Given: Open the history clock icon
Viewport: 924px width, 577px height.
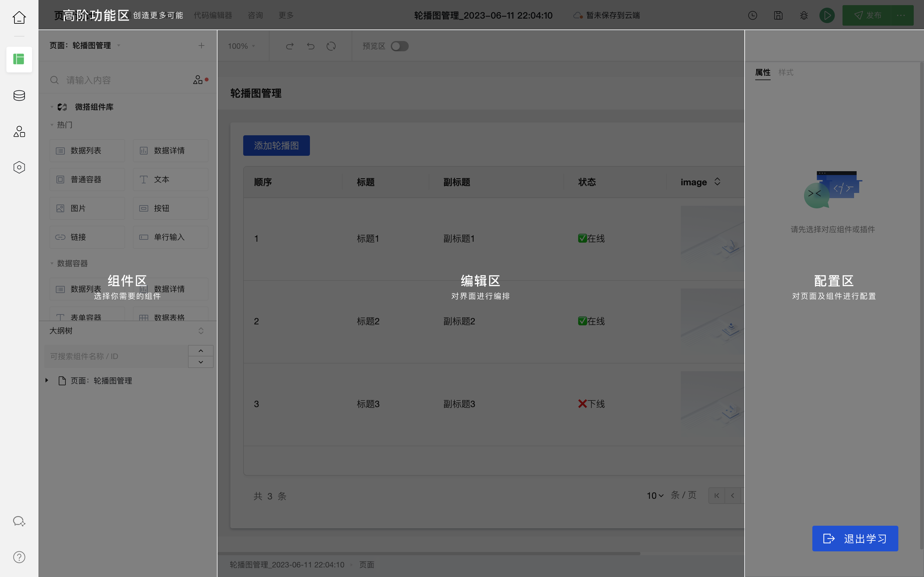Looking at the screenshot, I should tap(753, 15).
